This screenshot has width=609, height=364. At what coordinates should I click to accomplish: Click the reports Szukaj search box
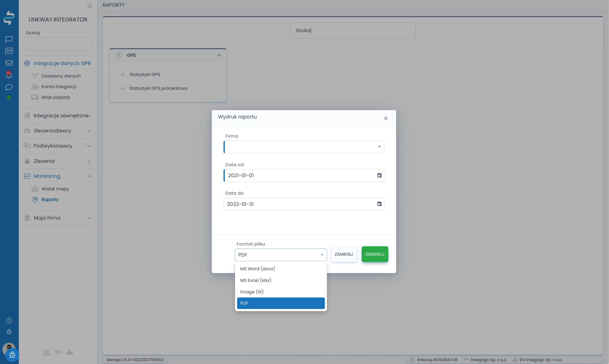point(353,30)
